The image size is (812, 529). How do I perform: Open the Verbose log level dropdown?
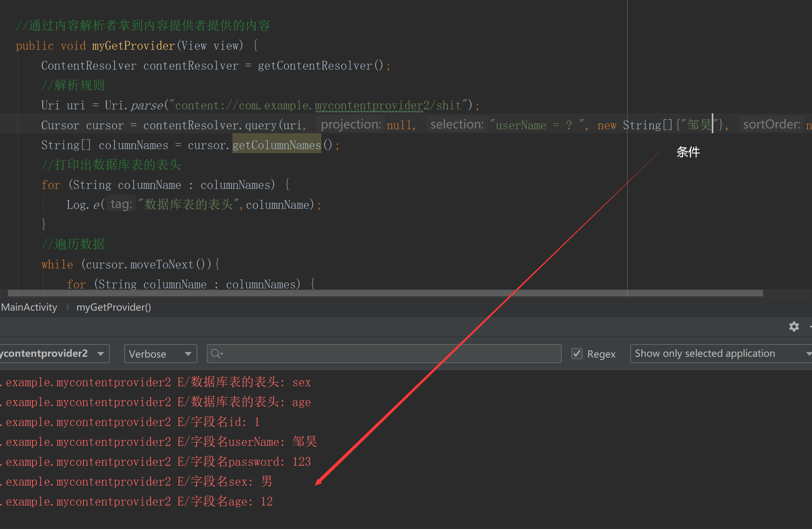[x=160, y=354]
